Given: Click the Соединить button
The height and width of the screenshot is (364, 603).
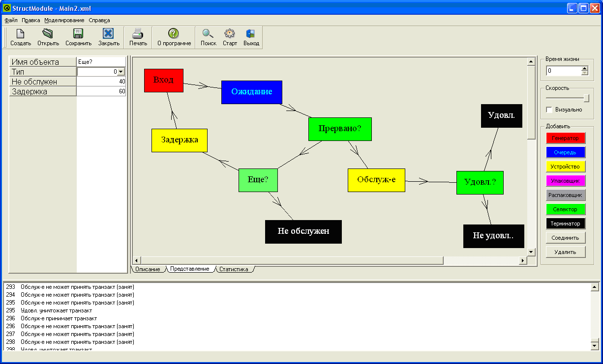Looking at the screenshot, I should pos(566,238).
